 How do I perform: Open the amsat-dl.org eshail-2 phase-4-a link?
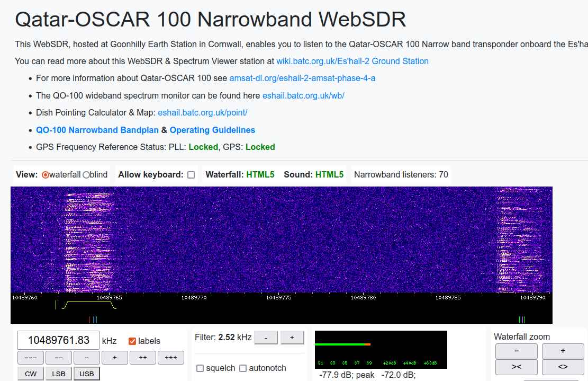[x=302, y=78]
